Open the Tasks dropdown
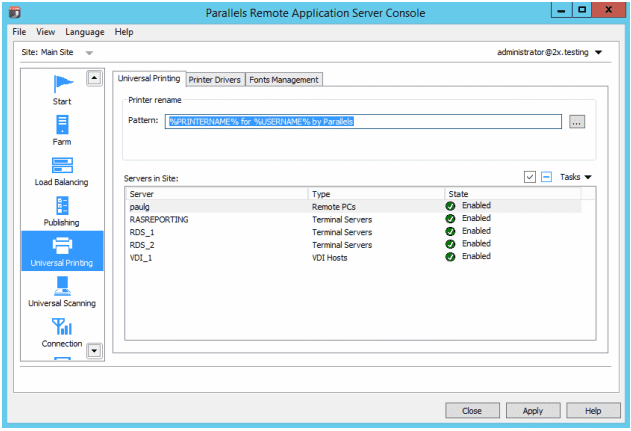The width and height of the screenshot is (631, 431). [x=575, y=177]
